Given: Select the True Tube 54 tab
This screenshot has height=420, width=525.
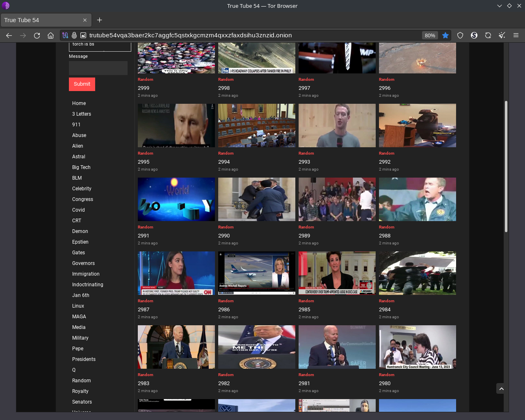Looking at the screenshot, I should 46,20.
